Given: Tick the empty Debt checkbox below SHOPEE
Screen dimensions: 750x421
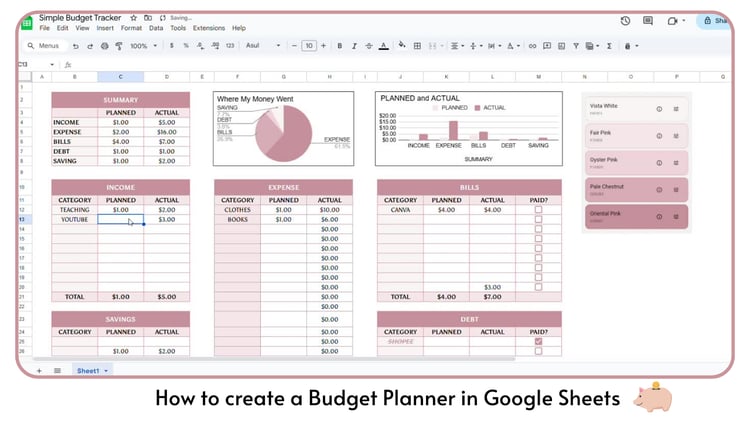Looking at the screenshot, I should [539, 351].
